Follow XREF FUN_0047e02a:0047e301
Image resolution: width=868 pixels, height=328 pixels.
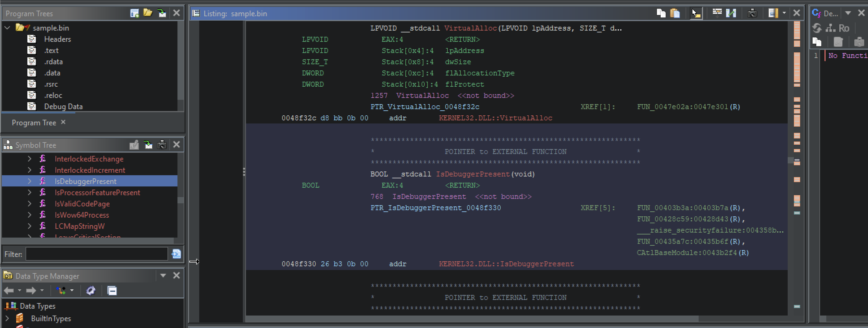[x=688, y=107]
